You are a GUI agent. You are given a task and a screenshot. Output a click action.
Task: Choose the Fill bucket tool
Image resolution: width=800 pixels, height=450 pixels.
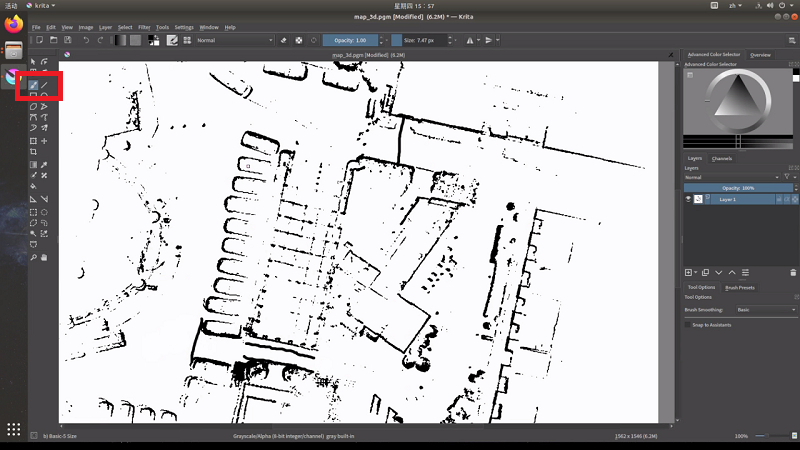(33, 187)
